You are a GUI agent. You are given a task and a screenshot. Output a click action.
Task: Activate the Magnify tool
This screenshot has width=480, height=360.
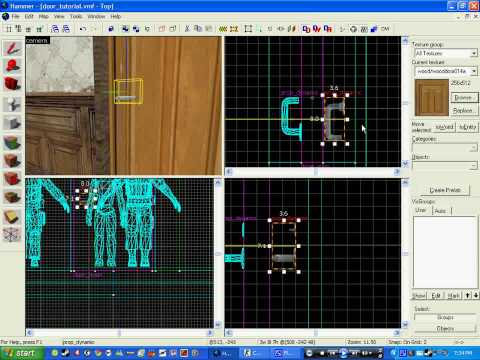(x=12, y=66)
